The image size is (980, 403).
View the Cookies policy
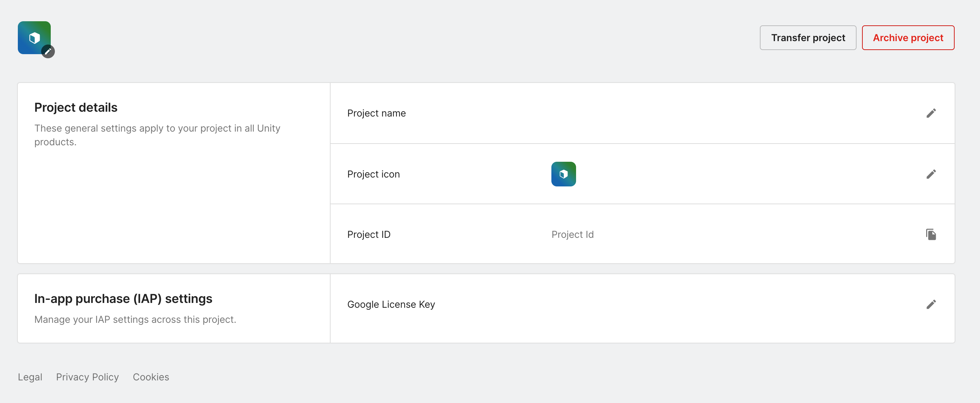[x=151, y=377]
